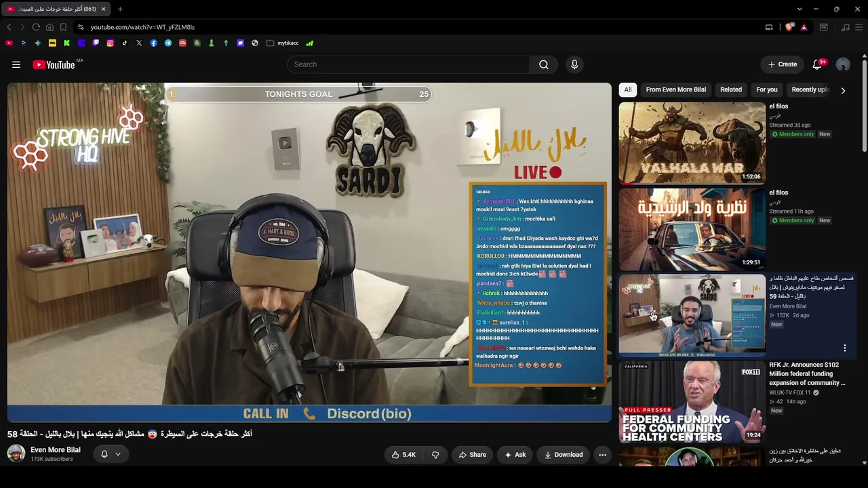Open the episode 59 Sardi thumbnail

(692, 315)
